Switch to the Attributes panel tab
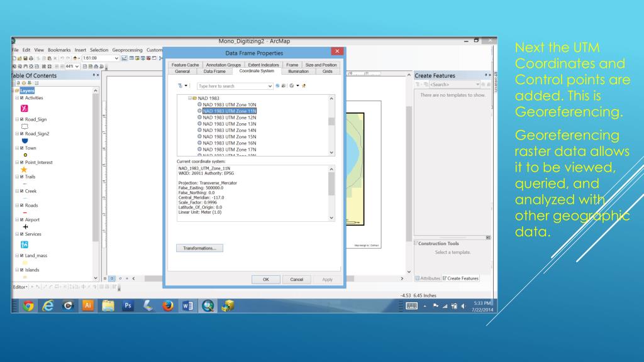Viewport: 644px width, 362px height. pos(428,278)
